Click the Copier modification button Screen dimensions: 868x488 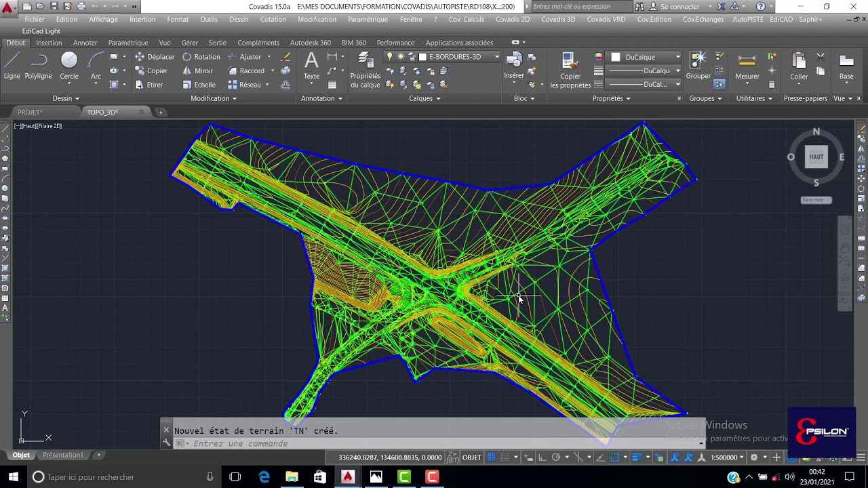(151, 70)
